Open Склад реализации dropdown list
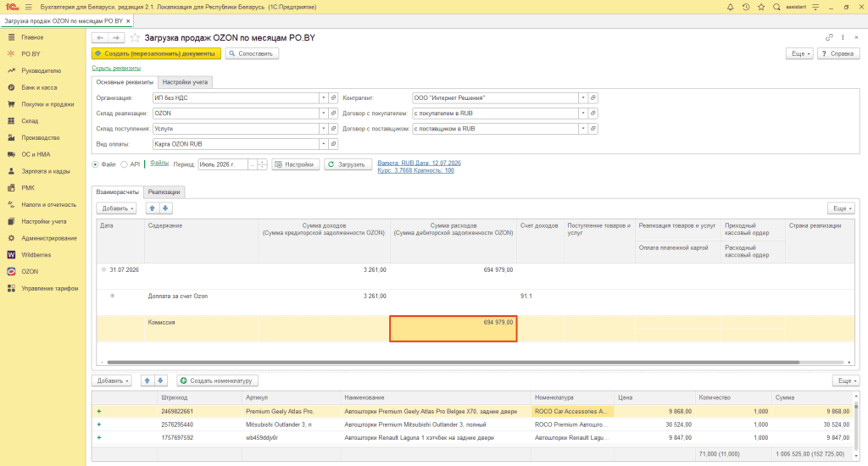868x466 pixels. [x=323, y=113]
